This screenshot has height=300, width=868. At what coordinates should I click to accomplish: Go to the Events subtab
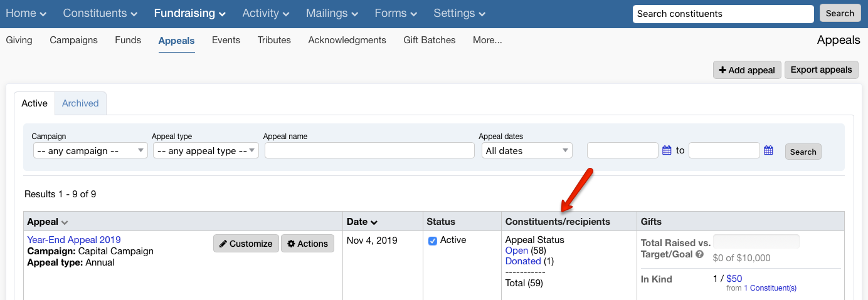click(x=226, y=40)
